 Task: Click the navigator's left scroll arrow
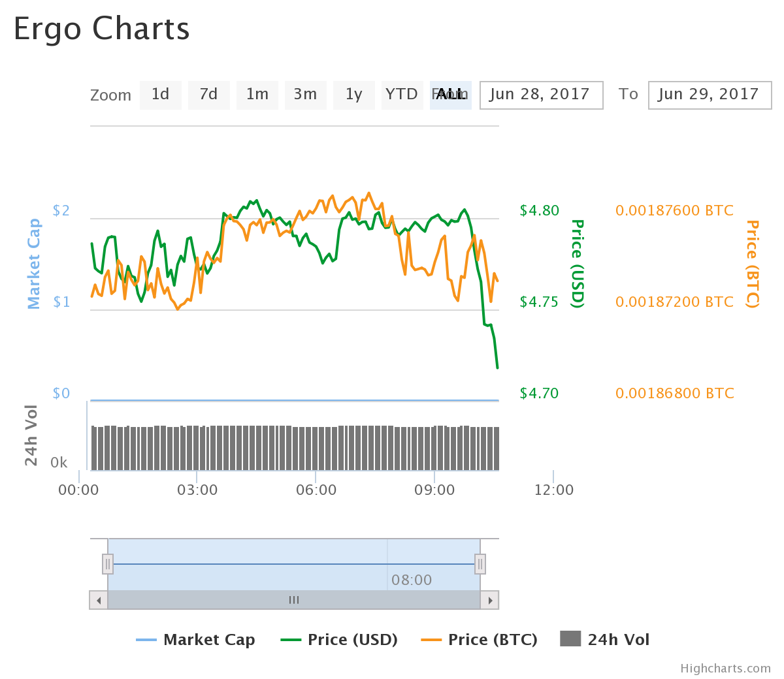98,599
